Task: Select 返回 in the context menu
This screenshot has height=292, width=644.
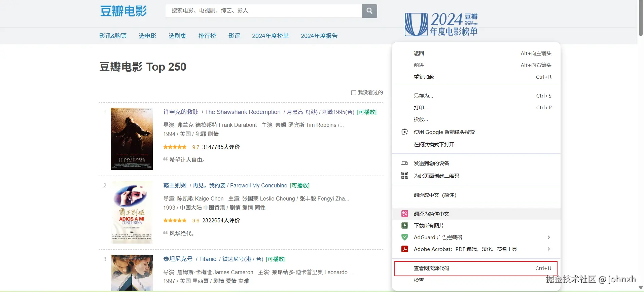Action: tap(476, 53)
